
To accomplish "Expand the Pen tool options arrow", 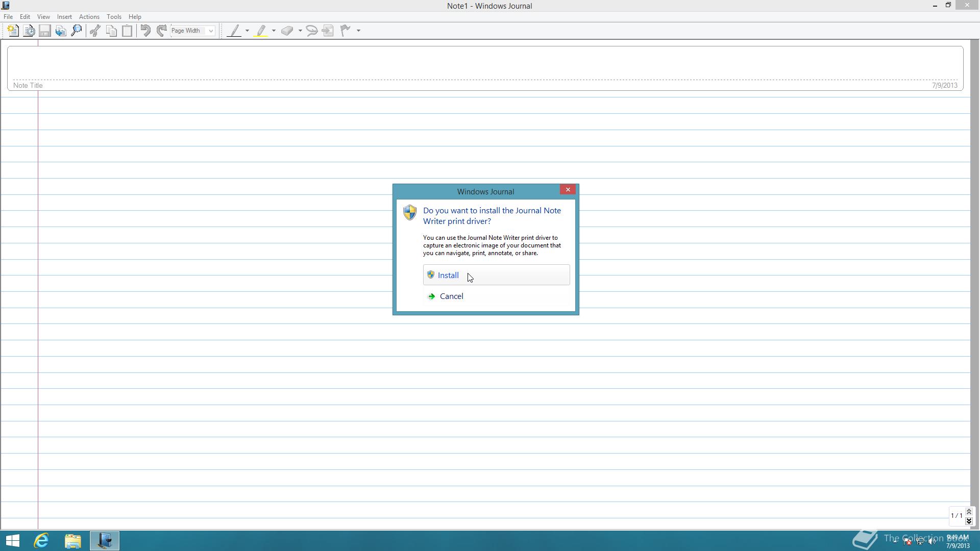I will tap(247, 31).
